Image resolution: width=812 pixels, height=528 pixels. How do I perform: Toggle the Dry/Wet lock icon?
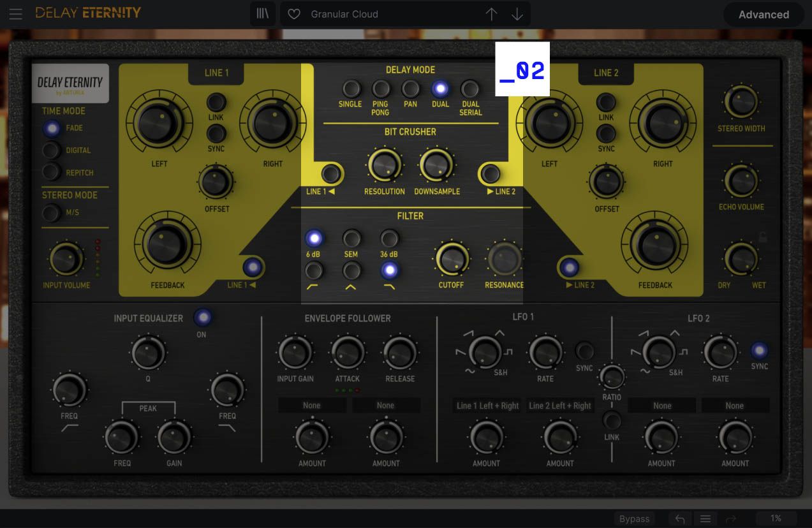762,238
